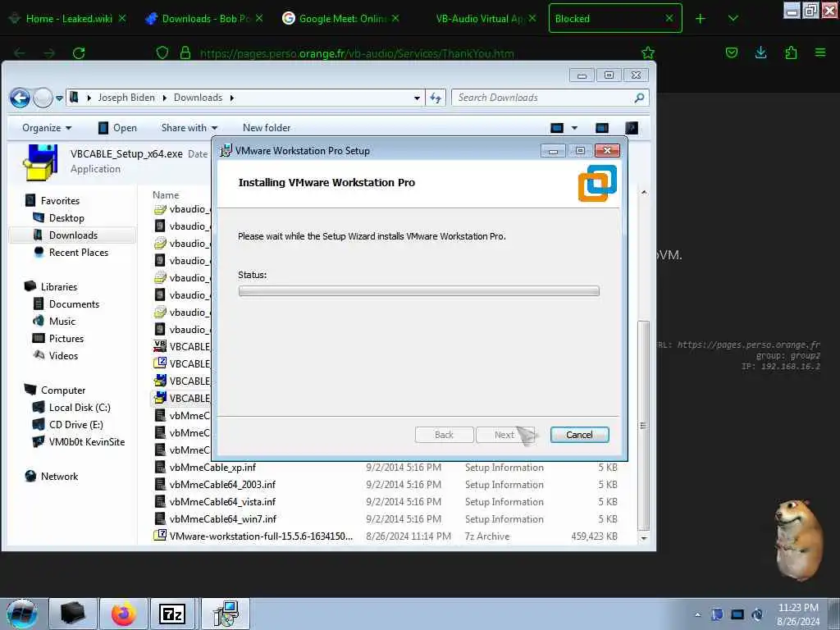Select the VMware-workstation-full 7z archive

[x=386, y=536]
